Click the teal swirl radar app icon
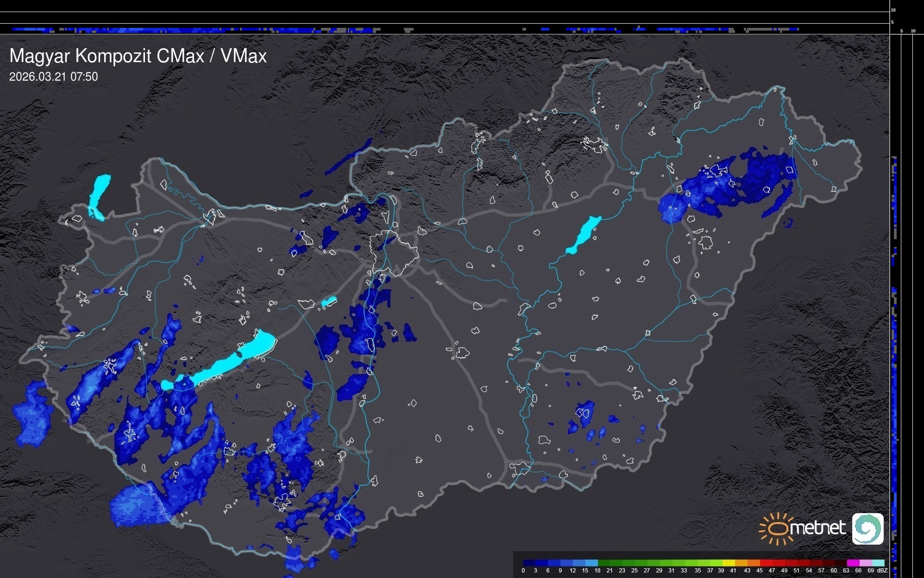Screen dimensions: 924x578 [867, 528]
